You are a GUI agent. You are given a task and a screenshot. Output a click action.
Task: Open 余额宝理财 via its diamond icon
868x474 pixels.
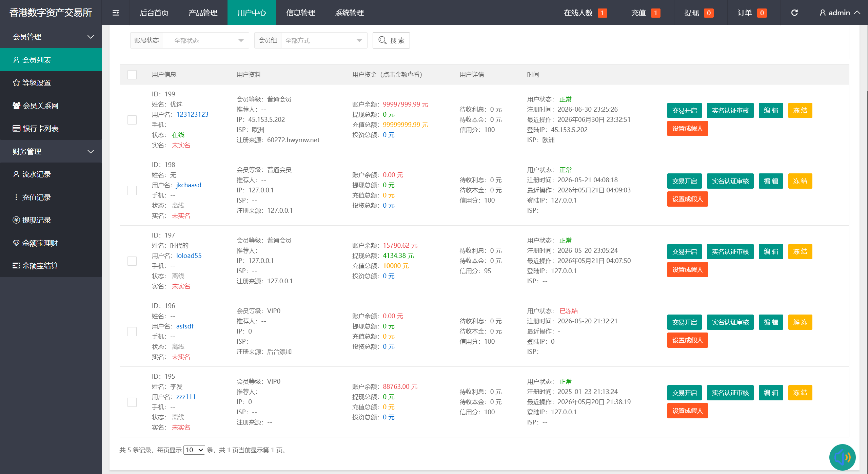tap(16, 243)
